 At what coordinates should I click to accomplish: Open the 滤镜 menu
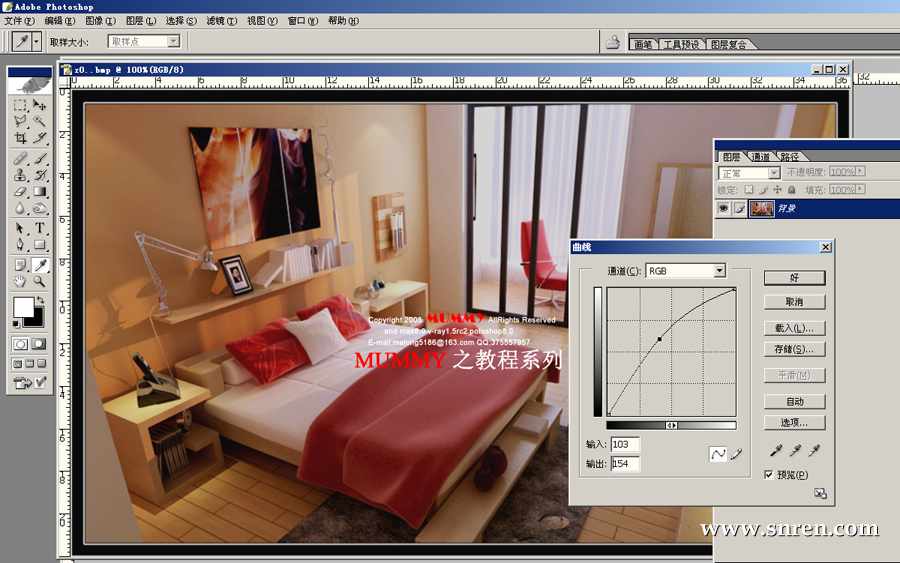click(x=222, y=21)
